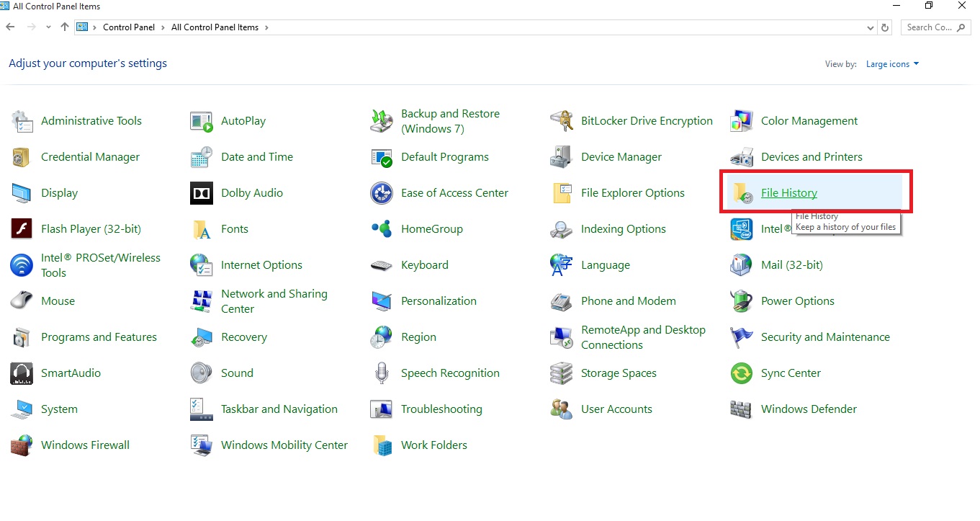Viewport: 980px width, 521px height.
Task: Open the HomeGroup icon
Action: coord(382,229)
